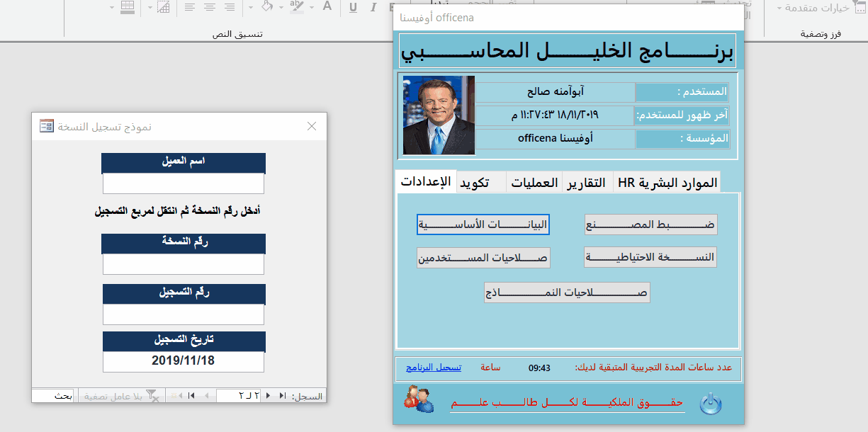Click the center text alignment icon

point(210,7)
